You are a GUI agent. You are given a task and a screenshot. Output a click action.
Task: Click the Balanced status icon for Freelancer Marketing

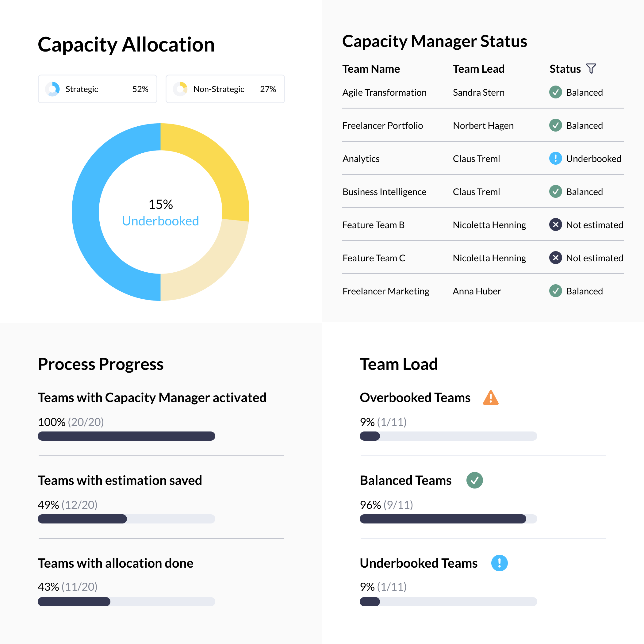[x=555, y=291]
